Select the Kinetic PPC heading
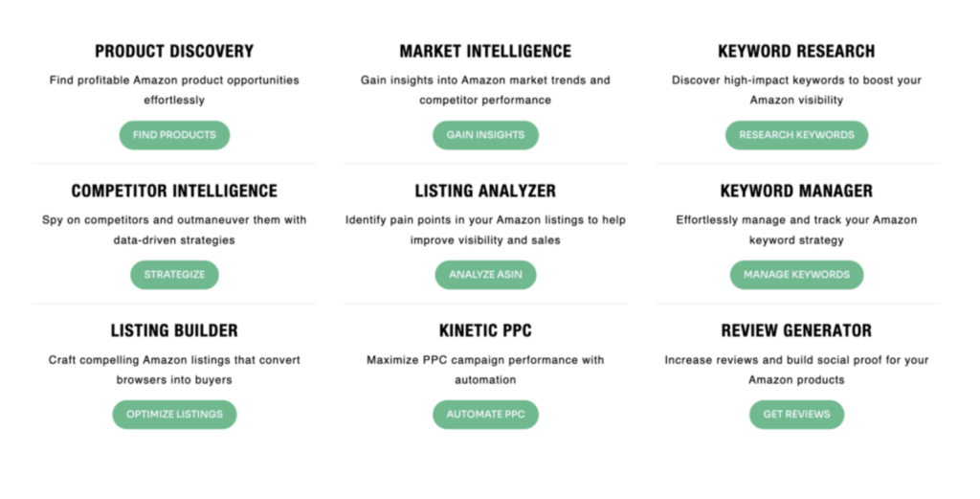Viewport: 980px width, 499px height. [485, 330]
